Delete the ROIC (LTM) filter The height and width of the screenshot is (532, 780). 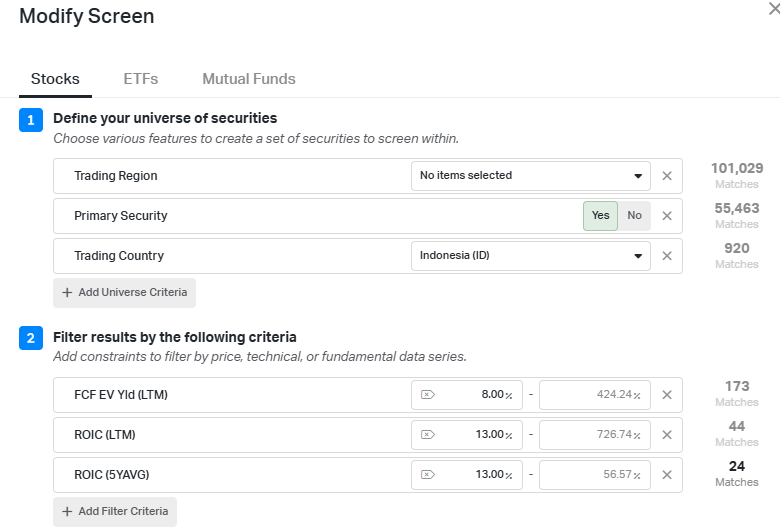coord(667,434)
